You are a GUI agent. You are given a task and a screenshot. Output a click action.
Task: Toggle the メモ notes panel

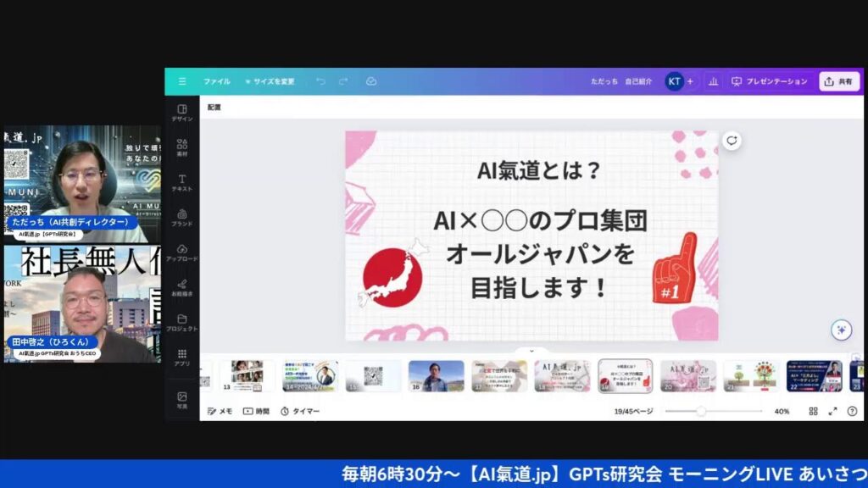click(220, 411)
